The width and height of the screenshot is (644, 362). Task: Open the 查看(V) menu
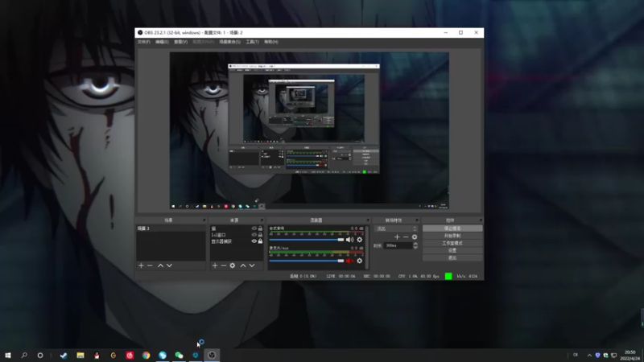point(180,42)
